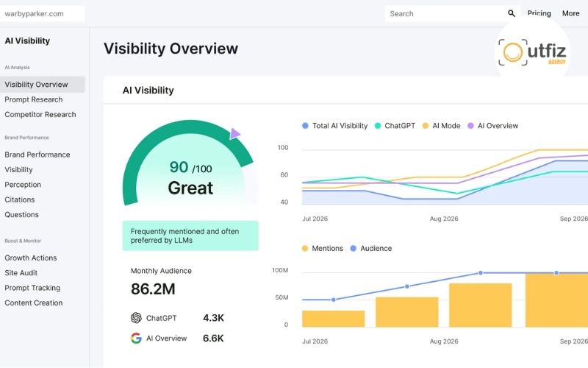Toggle the ChatGPT legend series

(395, 126)
